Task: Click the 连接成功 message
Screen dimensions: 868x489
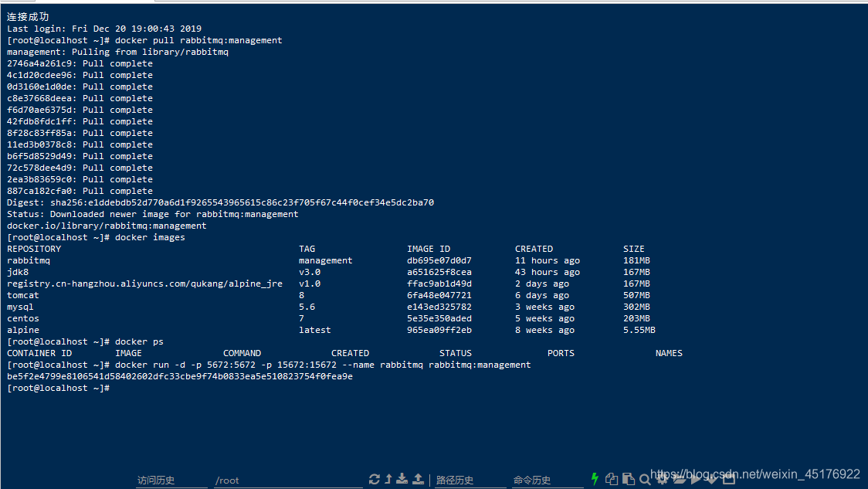Action: pyautogui.click(x=29, y=17)
